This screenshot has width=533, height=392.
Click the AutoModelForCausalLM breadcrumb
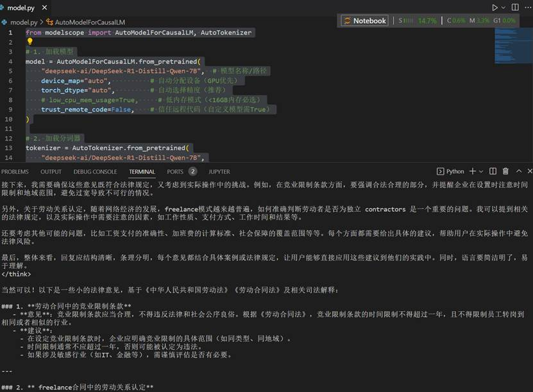90,22
